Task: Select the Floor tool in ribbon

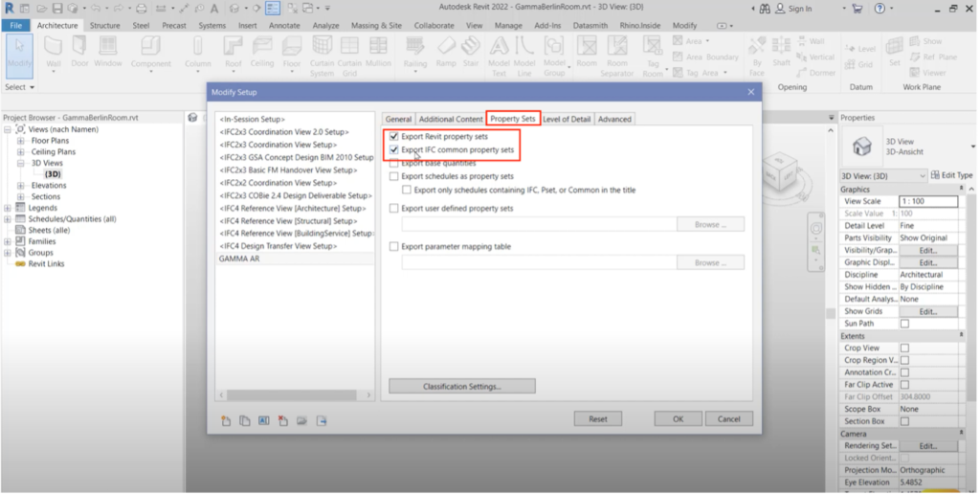Action: (292, 53)
